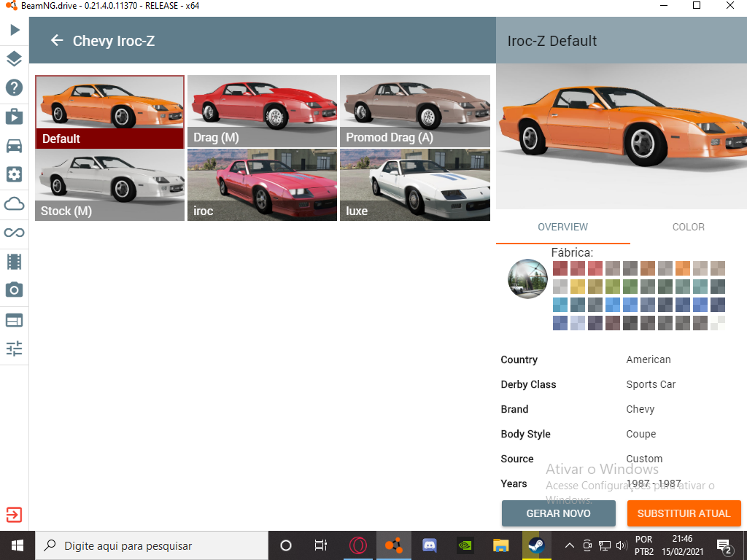Open NVIDIA app on taskbar

point(465,545)
